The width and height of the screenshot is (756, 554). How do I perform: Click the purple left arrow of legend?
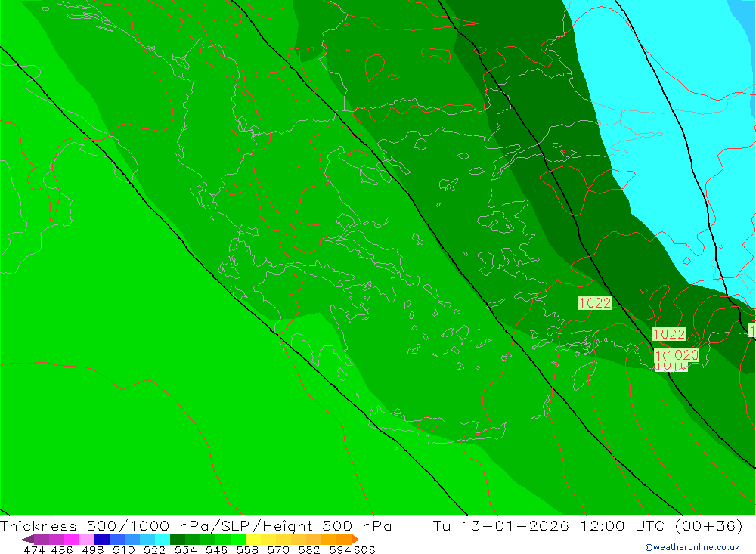click(27, 539)
